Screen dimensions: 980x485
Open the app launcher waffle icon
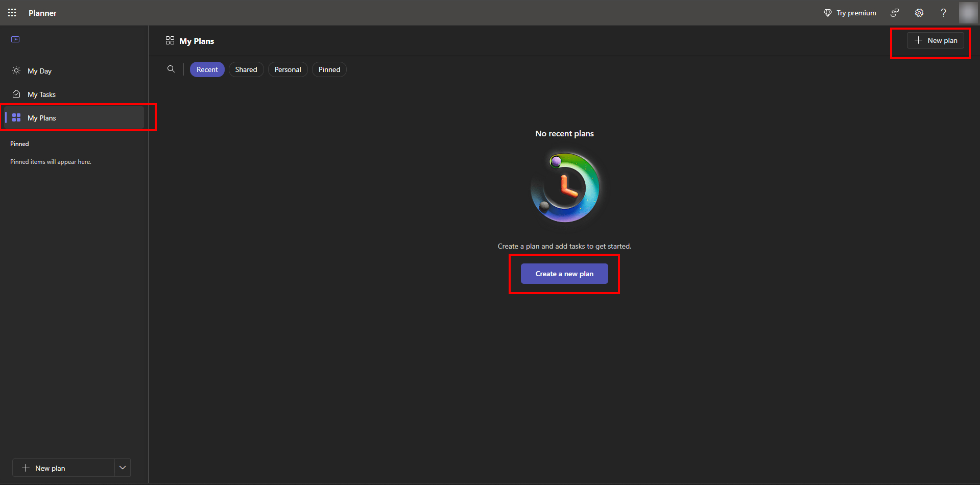(12, 13)
